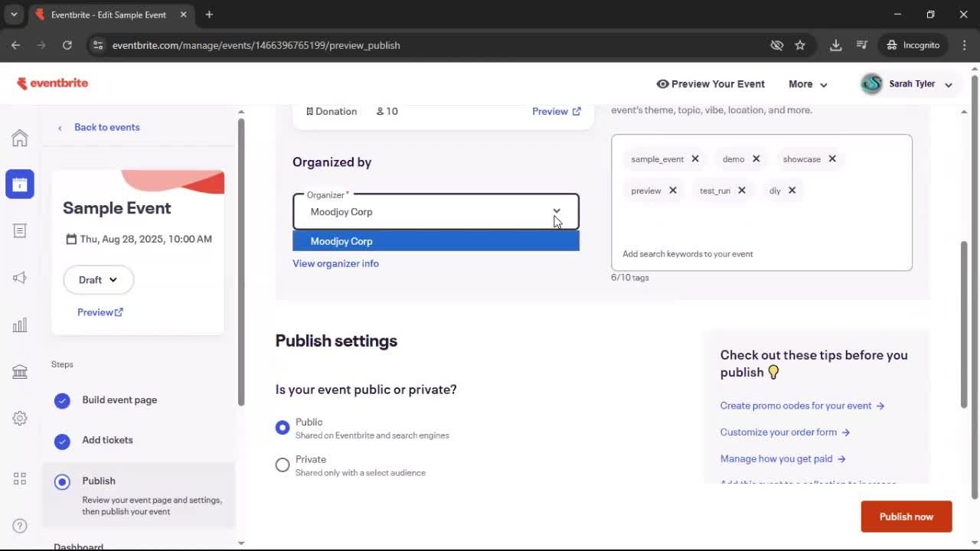
Task: Select the Private radio option
Action: point(283,465)
